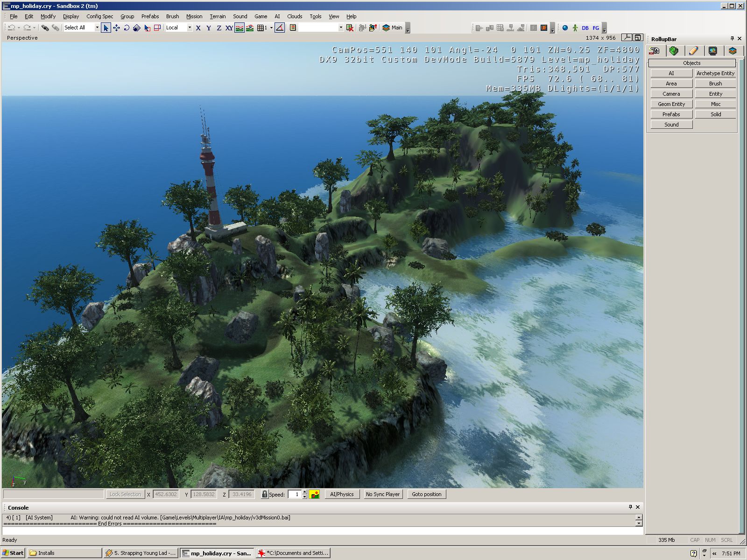Click the Rotate terrain area icon
This screenshot has width=747, height=560.
157,28
